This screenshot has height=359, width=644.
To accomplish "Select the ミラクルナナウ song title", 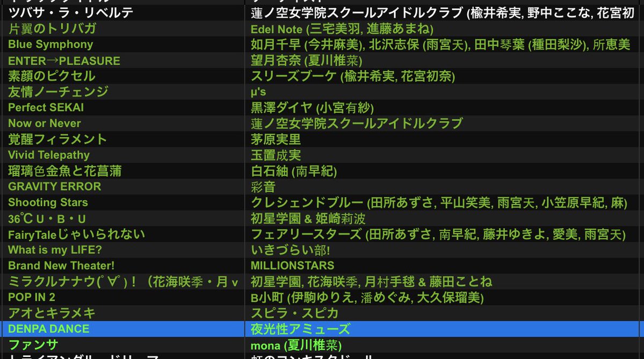I will click(123, 282).
